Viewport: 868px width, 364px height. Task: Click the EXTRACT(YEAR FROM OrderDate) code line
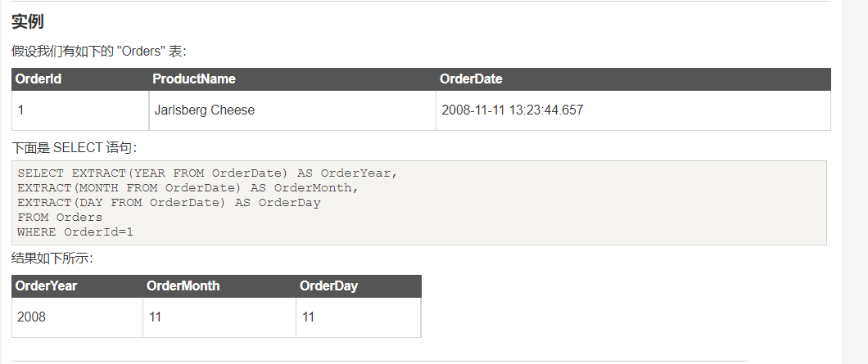206,173
